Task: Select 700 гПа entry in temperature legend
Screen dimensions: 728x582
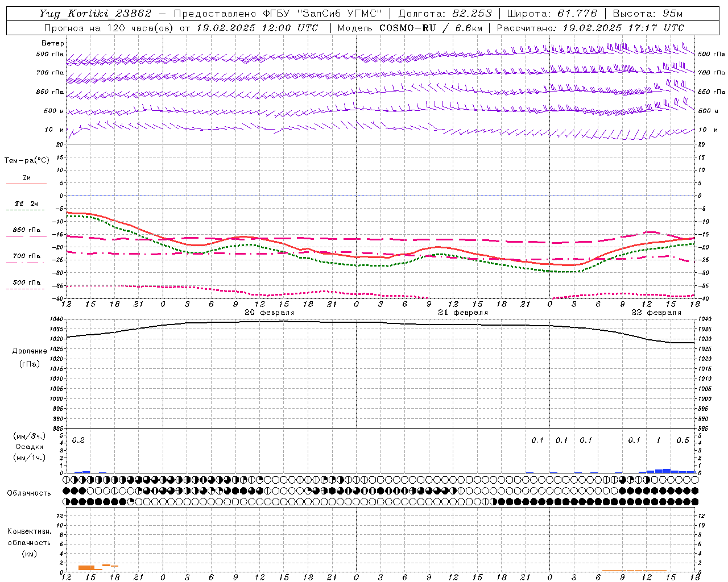Action: pyautogui.click(x=27, y=256)
